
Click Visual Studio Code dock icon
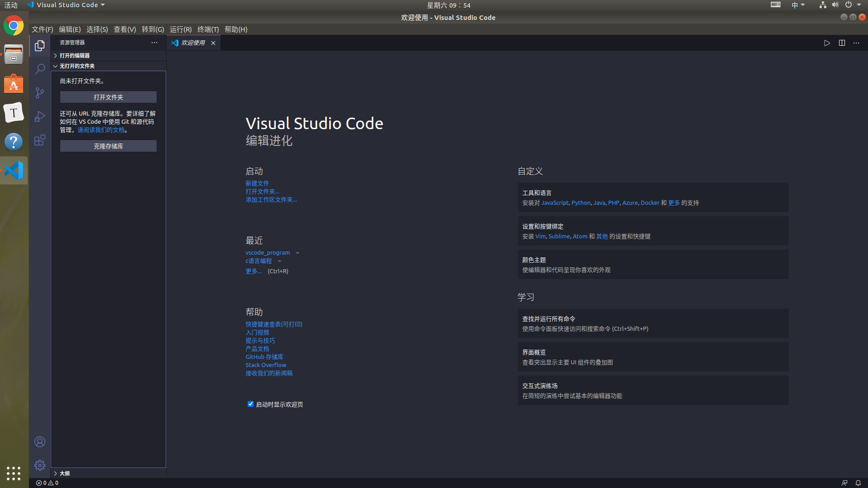[14, 171]
